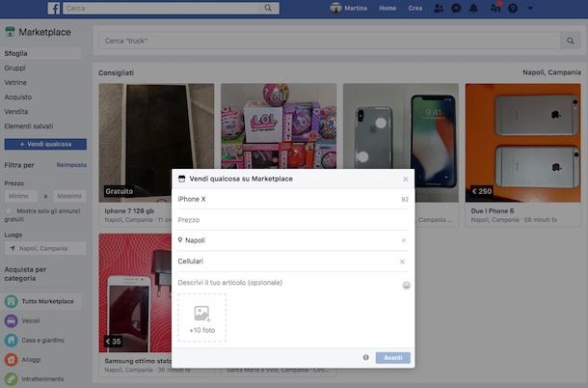Screen dimensions: 588x388
Task: Select Acquisto in the sidebar
Action: [x=18, y=97]
